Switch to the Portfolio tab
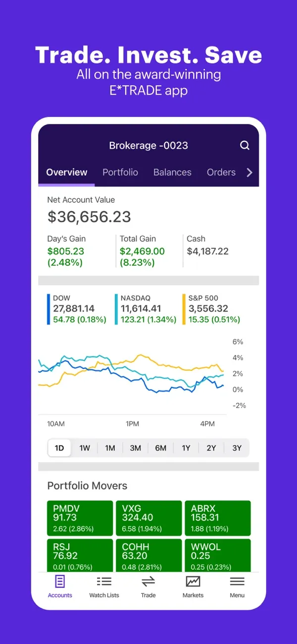297x644 pixels. (120, 173)
